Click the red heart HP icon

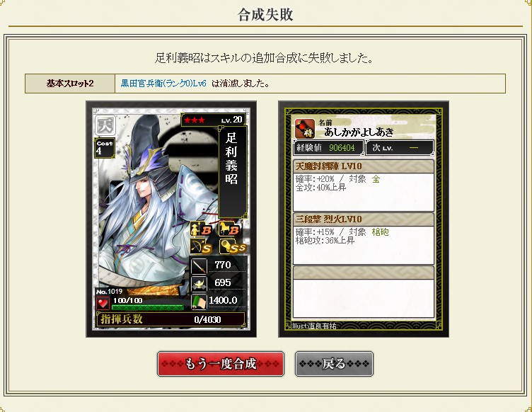[x=103, y=303]
